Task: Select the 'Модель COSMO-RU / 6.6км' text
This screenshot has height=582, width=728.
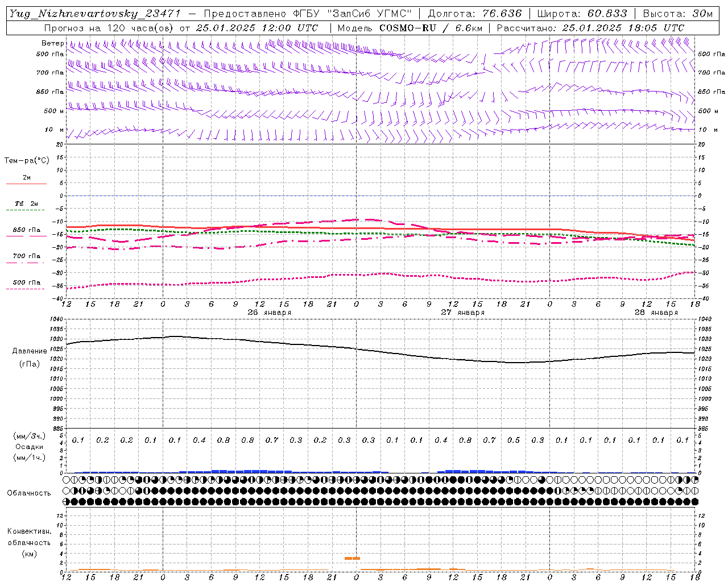Action: pos(409,28)
